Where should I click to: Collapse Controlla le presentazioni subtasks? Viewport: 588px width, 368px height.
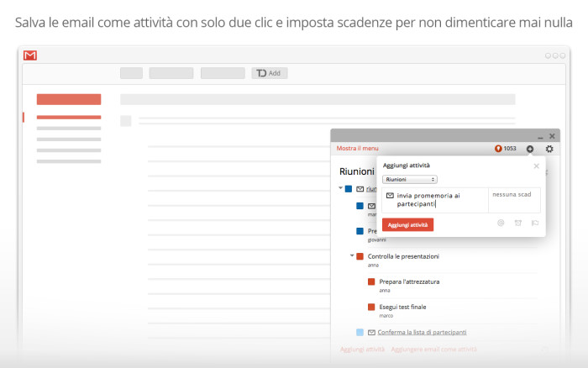(x=352, y=256)
